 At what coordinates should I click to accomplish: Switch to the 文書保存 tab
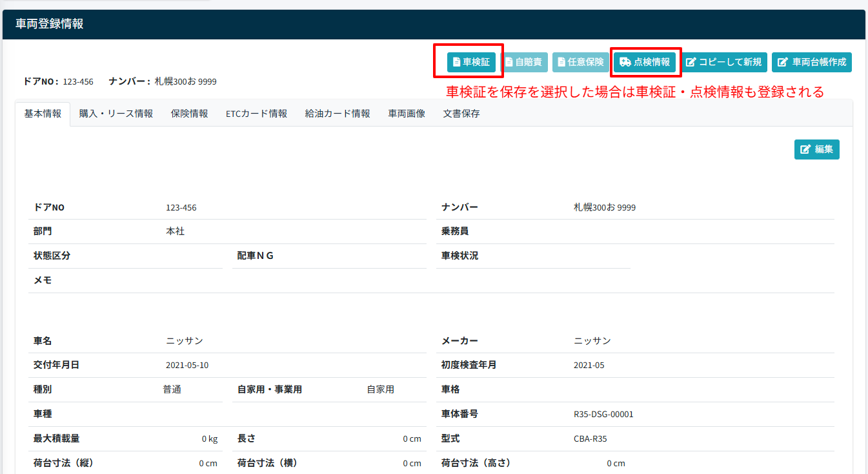[461, 114]
